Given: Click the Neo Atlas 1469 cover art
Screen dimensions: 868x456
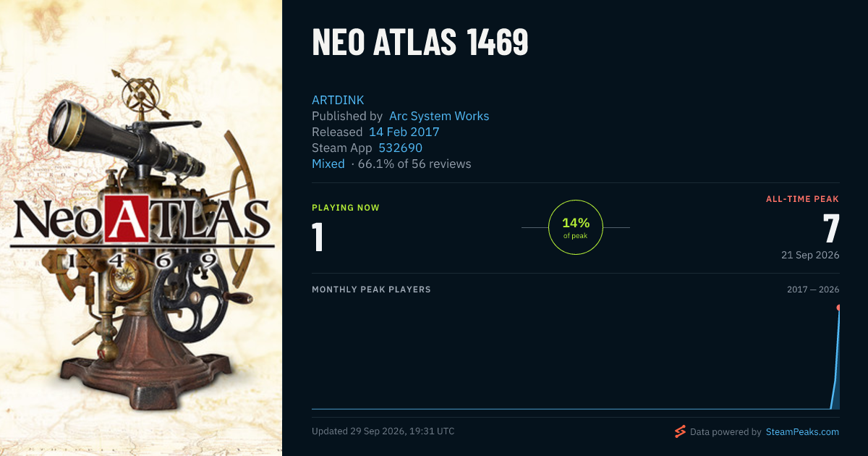Looking at the screenshot, I should point(141,228).
